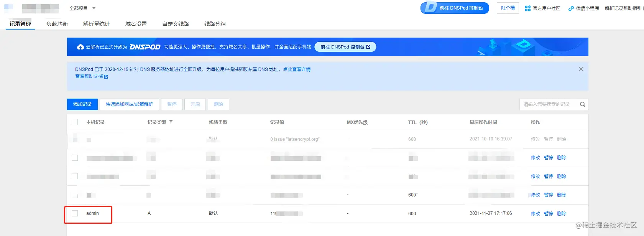Click 快速添加网站/邮箱解析 button
Image resolution: width=644 pixels, height=236 pixels.
130,104
